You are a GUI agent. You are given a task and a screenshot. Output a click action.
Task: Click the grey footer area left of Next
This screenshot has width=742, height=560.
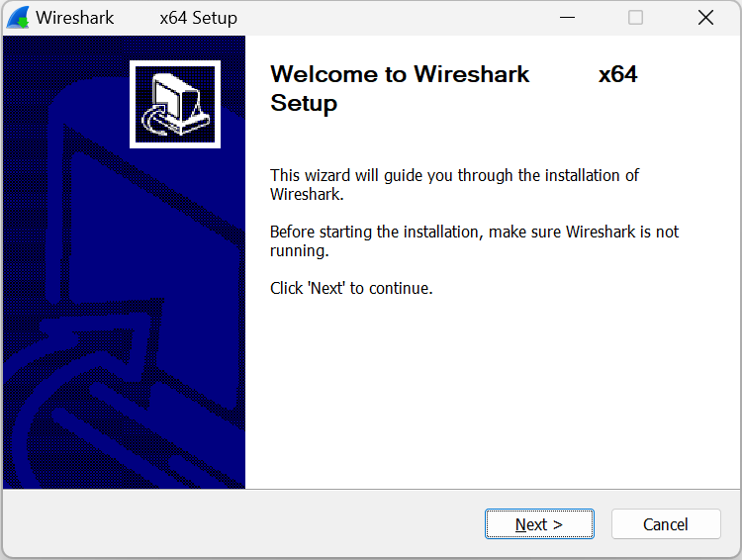[x=247, y=524]
